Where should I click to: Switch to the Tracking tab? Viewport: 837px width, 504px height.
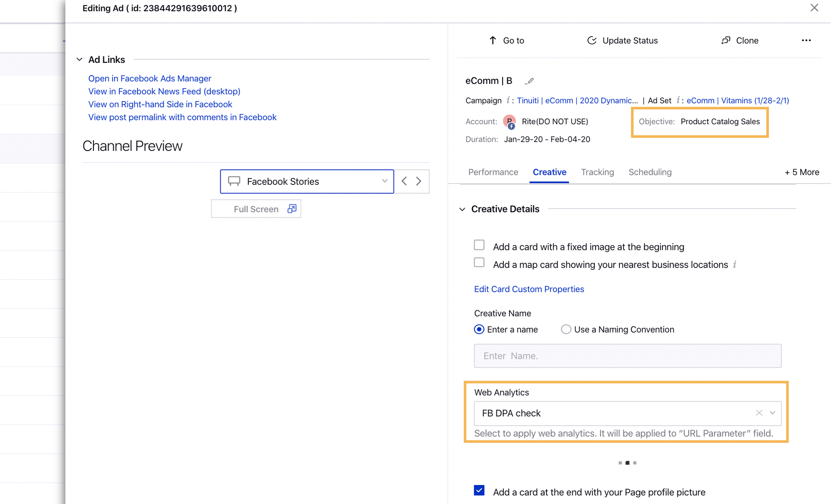597,171
